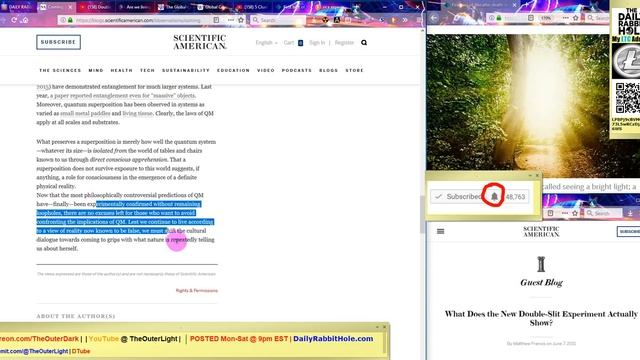Image resolution: width=640 pixels, height=360 pixels.
Task: Open the Blogs menu
Action: pos(329,70)
